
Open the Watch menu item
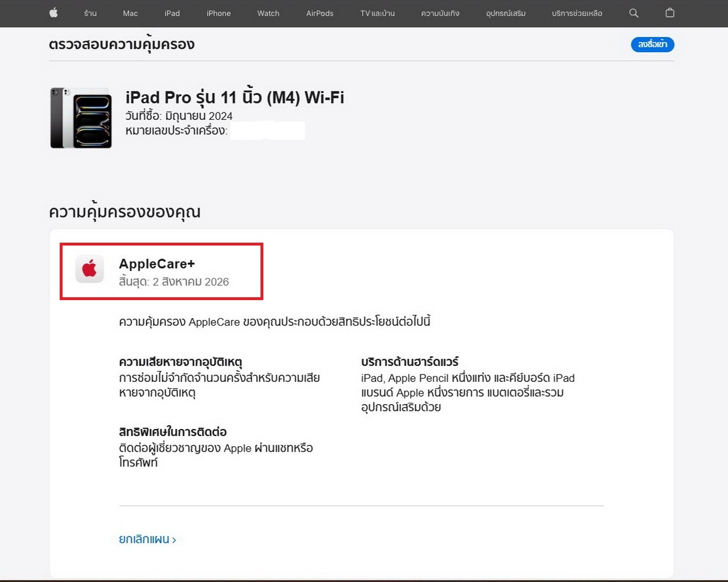click(268, 13)
